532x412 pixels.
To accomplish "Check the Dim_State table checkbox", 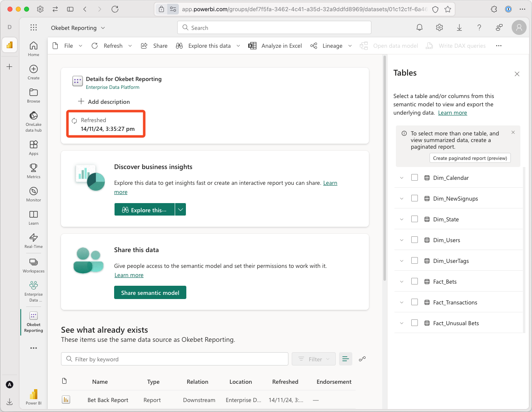I will [415, 219].
